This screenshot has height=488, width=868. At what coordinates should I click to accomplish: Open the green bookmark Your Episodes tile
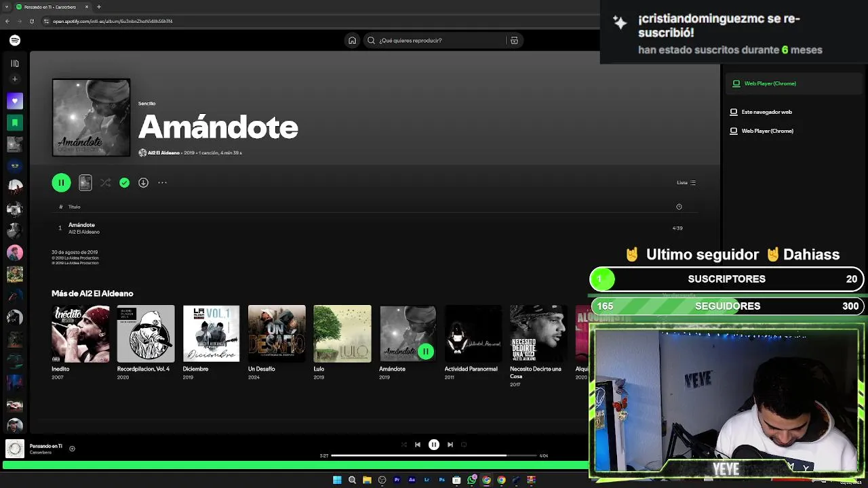point(15,123)
